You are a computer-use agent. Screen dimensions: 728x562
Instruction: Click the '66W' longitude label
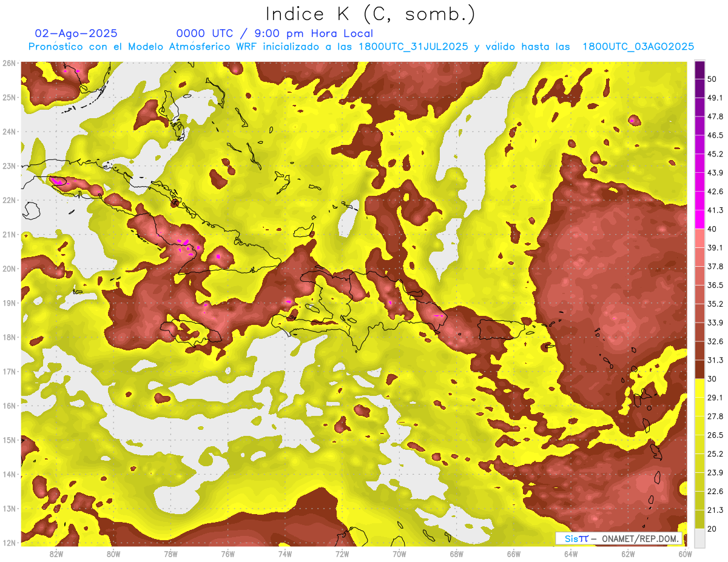pyautogui.click(x=514, y=554)
